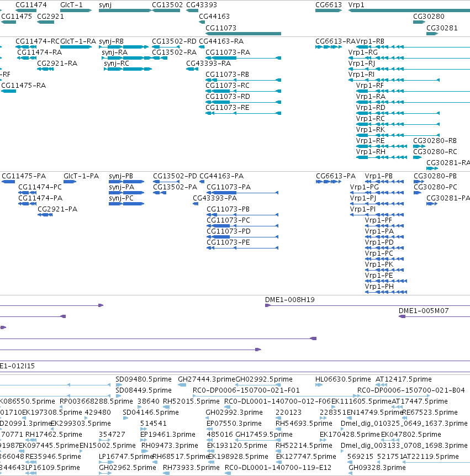
Task: Click BAC clone DME1-005M07
Action: pyautogui.click(x=424, y=311)
